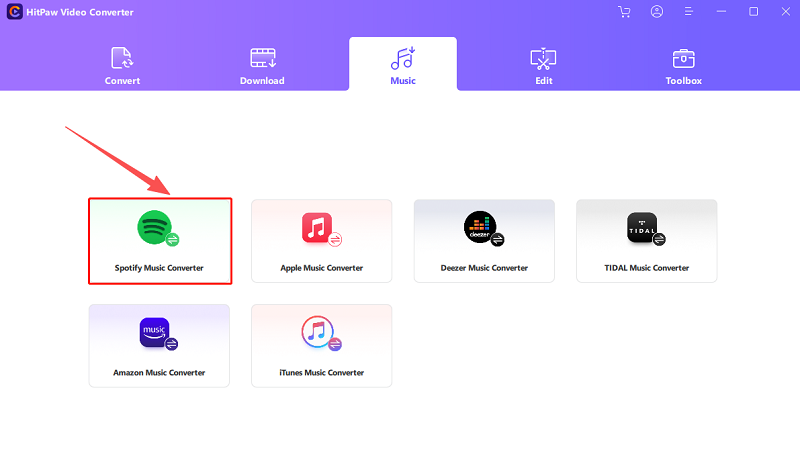Switch to the Download tab
The image size is (800, 460).
pyautogui.click(x=262, y=65)
